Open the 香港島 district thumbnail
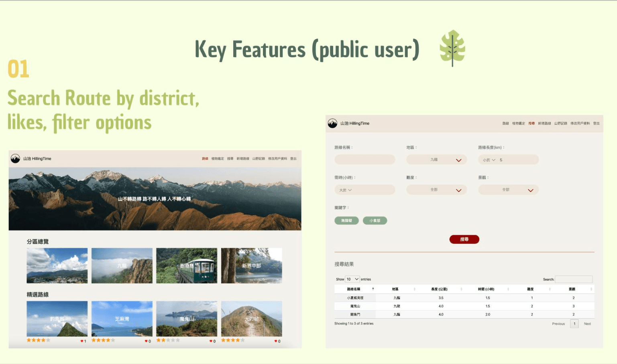 [x=187, y=265]
